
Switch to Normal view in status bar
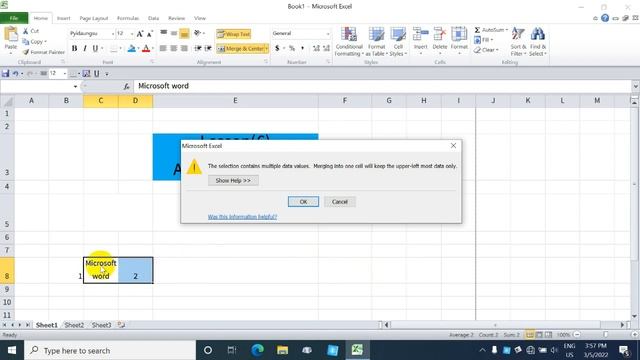click(x=529, y=335)
